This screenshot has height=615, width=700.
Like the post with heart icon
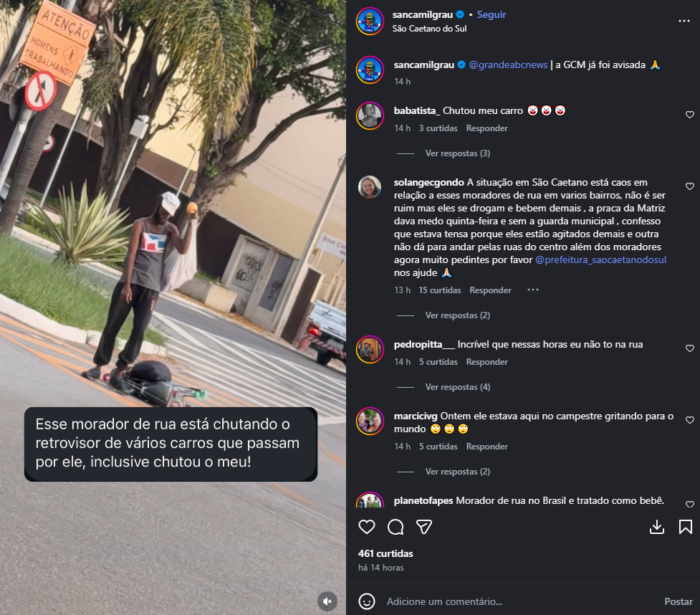(x=367, y=527)
